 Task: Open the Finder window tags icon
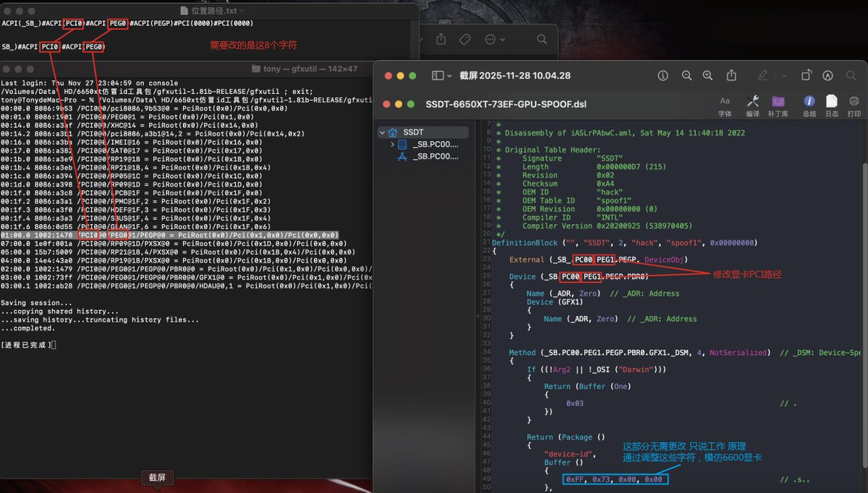click(465, 38)
